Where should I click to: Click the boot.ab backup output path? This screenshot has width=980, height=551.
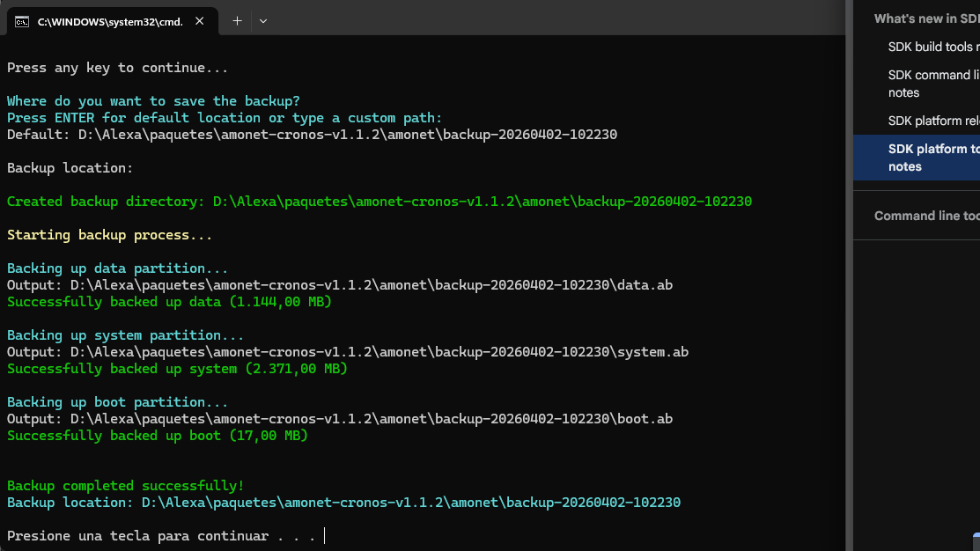pyautogui.click(x=340, y=418)
